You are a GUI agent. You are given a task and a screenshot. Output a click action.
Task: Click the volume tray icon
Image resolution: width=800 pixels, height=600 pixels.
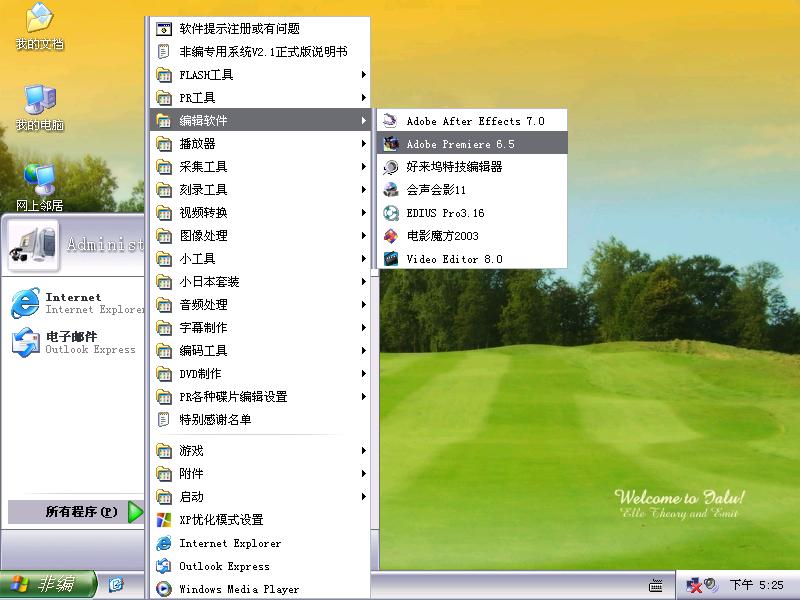[x=710, y=584]
